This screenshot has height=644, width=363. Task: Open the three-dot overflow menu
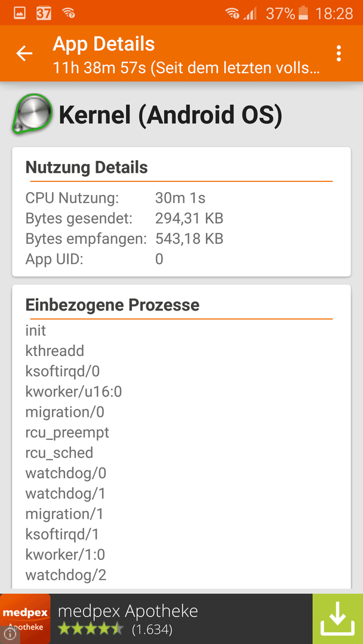tap(339, 54)
